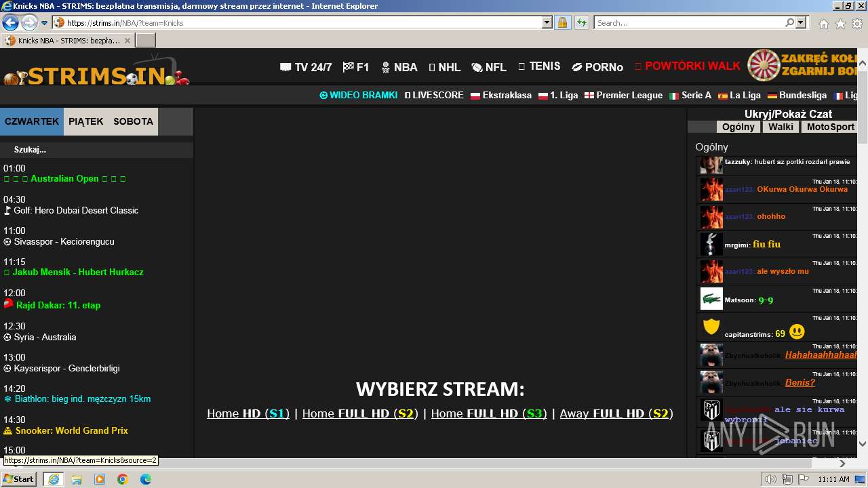Open the NHL section
The height and width of the screenshot is (488, 868).
pyautogui.click(x=445, y=67)
